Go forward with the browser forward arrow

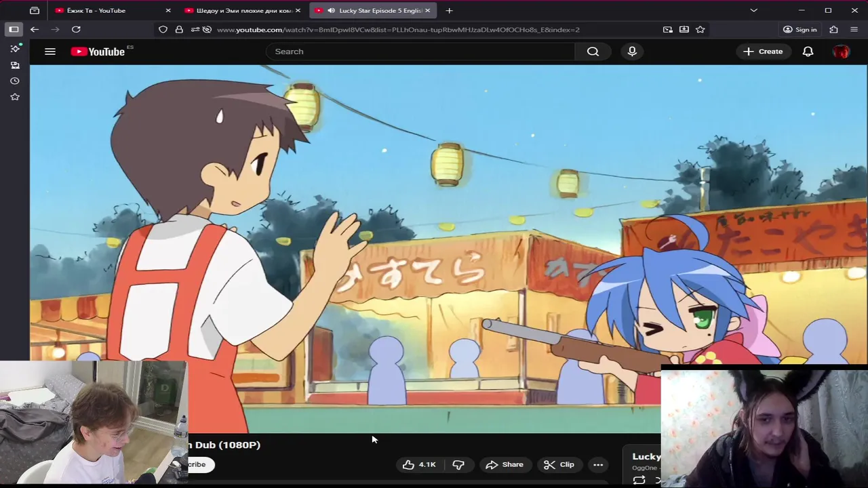(x=56, y=29)
